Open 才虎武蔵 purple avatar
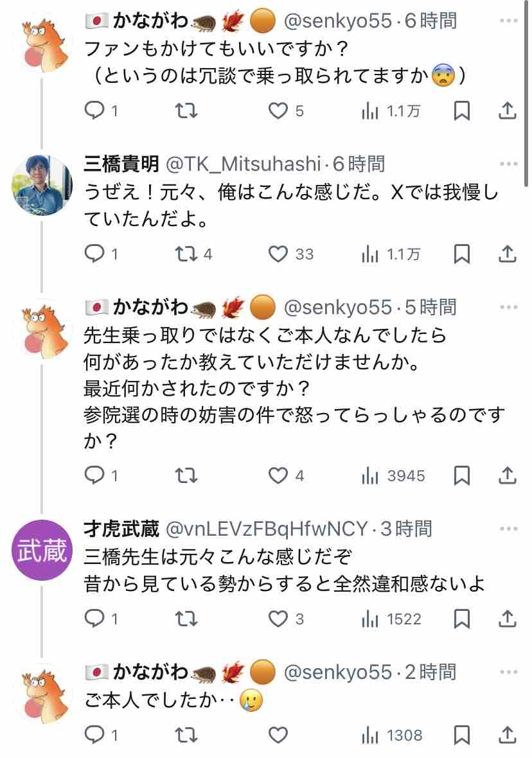The height and width of the screenshot is (758, 532). [x=42, y=550]
